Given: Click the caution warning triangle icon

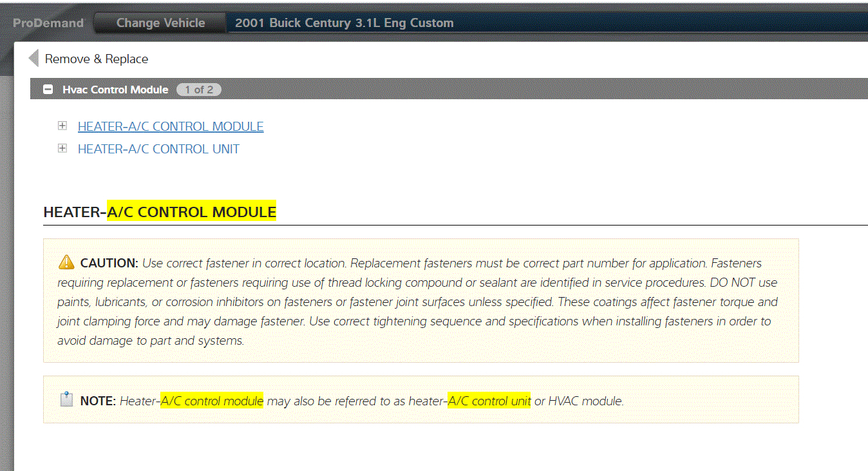Looking at the screenshot, I should 66,262.
